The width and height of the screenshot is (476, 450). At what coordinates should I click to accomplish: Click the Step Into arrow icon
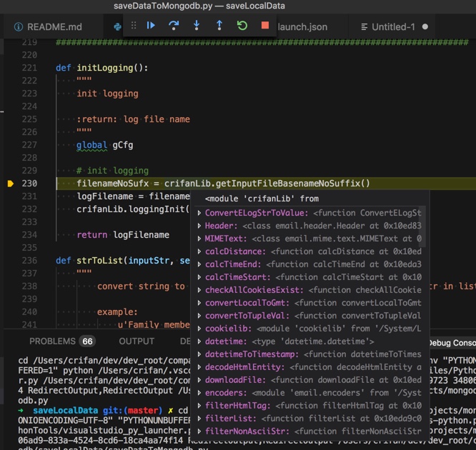197,26
